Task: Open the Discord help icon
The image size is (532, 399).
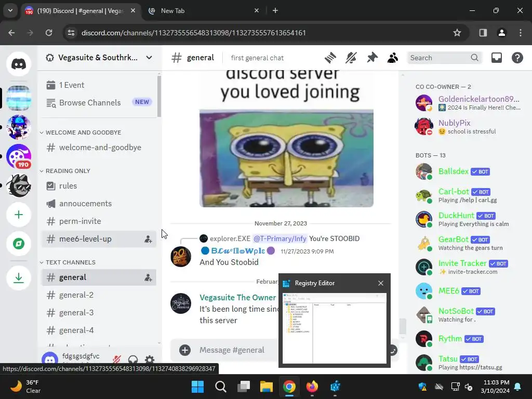Action: coord(517,58)
